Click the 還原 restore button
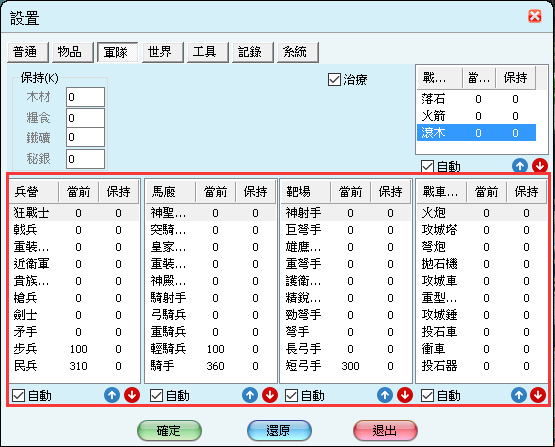 click(x=279, y=430)
